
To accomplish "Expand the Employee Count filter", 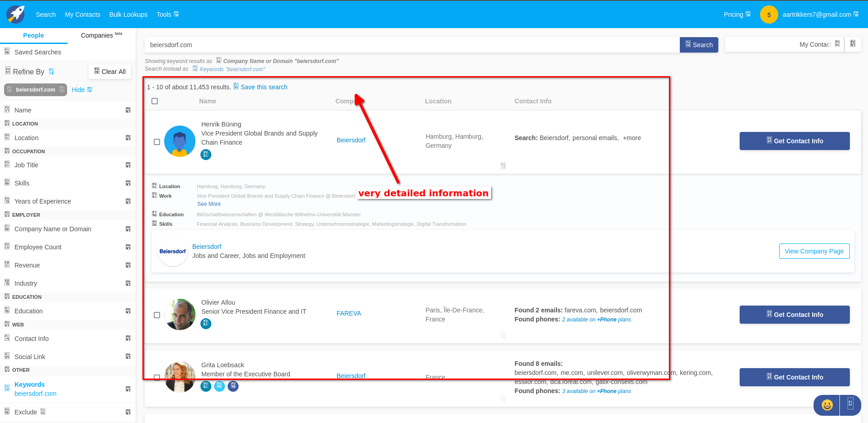I will coord(68,247).
